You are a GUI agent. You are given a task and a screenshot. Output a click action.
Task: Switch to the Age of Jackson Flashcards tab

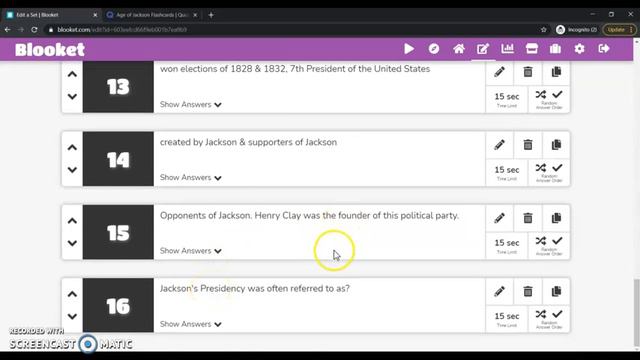pos(152,15)
